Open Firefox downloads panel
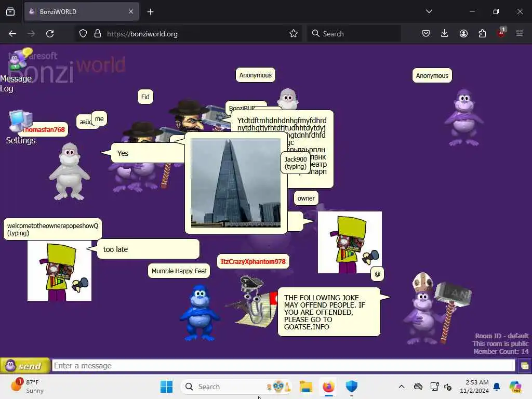The image size is (532, 399). [445, 34]
